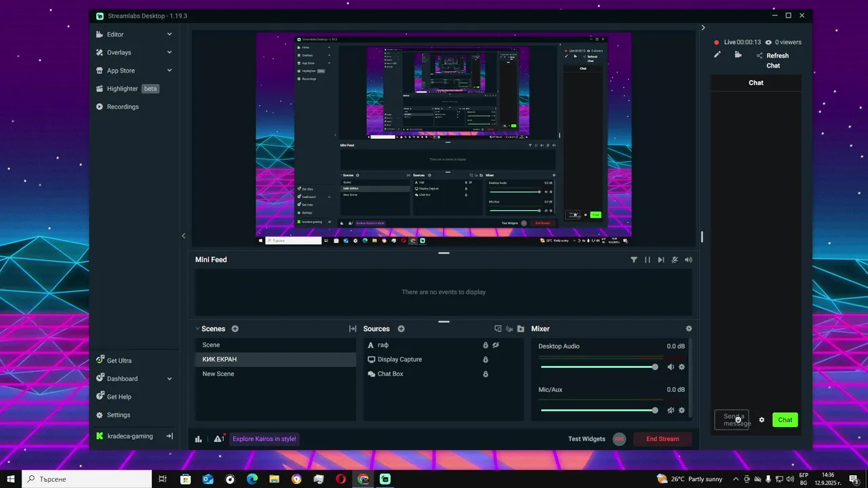Image resolution: width=868 pixels, height=488 pixels.
Task: Open the Editor section in the sidebar
Action: pos(115,34)
